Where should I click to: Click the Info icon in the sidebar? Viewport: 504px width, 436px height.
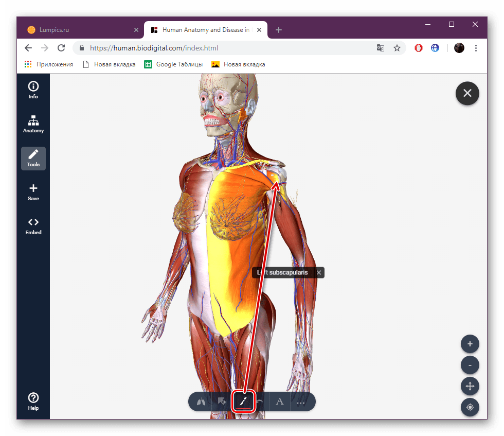coord(33,89)
